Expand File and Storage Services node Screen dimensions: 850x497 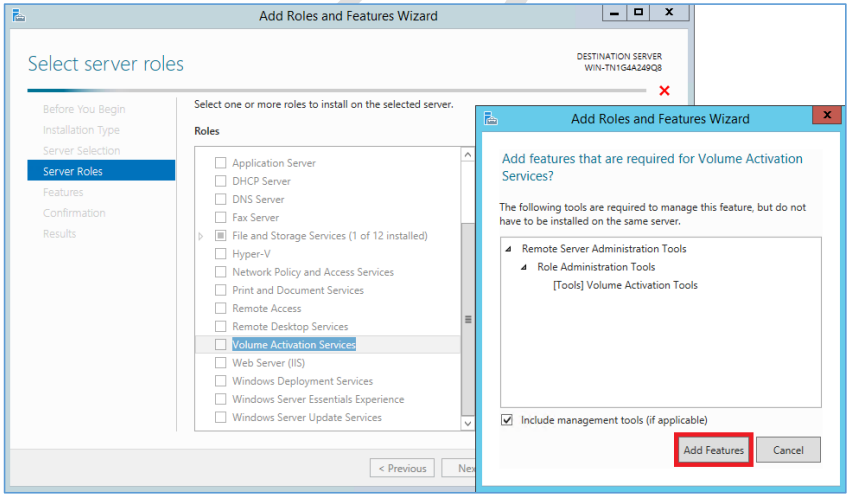pyautogui.click(x=201, y=236)
